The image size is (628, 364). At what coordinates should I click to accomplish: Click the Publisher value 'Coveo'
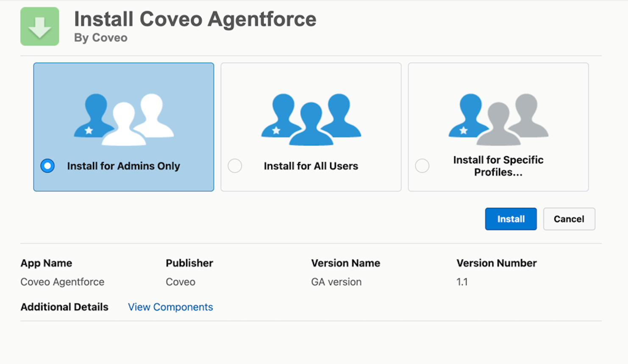pyautogui.click(x=181, y=282)
